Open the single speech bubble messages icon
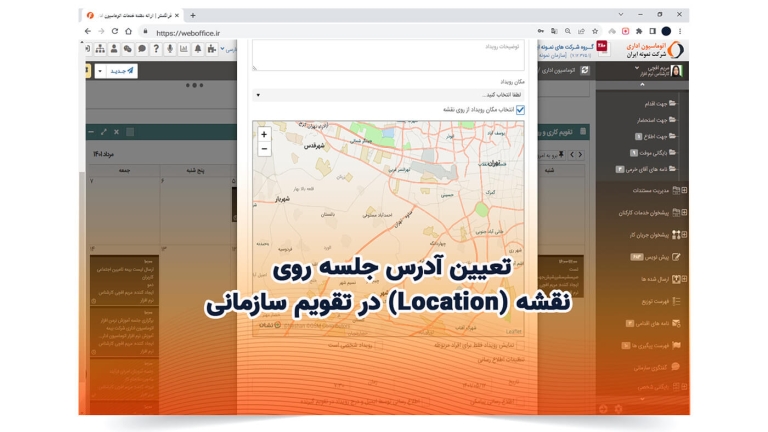This screenshot has height=432, width=768. [x=142, y=48]
